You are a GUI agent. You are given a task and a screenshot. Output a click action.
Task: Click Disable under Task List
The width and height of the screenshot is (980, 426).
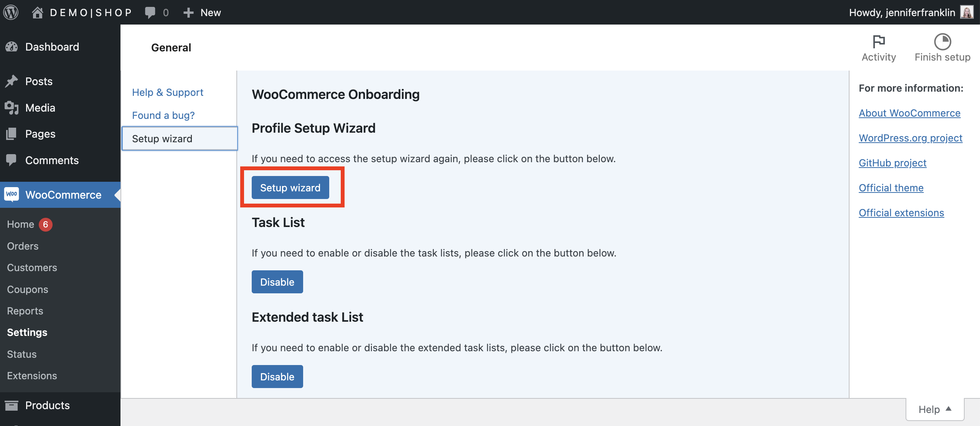pyautogui.click(x=277, y=282)
